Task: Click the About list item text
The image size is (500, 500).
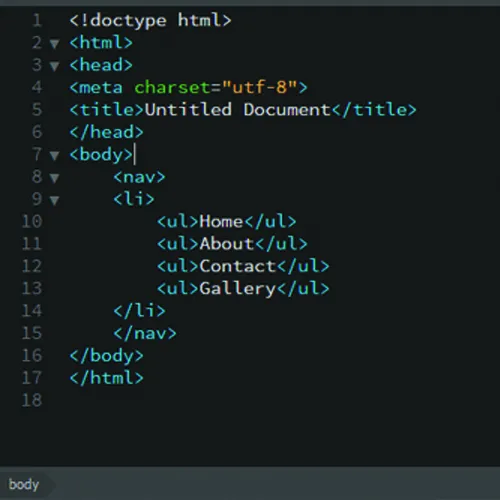Action: [227, 244]
